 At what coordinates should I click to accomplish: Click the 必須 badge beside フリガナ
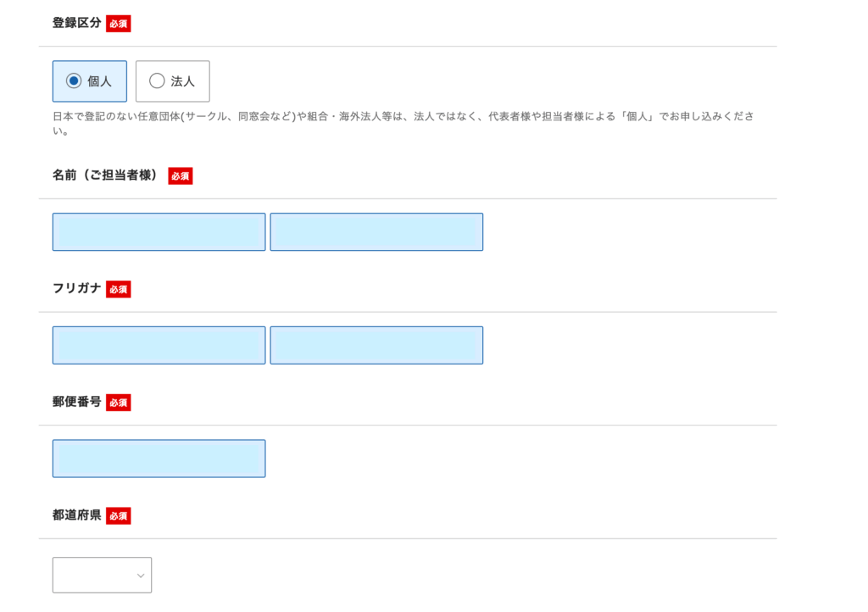coord(119,290)
